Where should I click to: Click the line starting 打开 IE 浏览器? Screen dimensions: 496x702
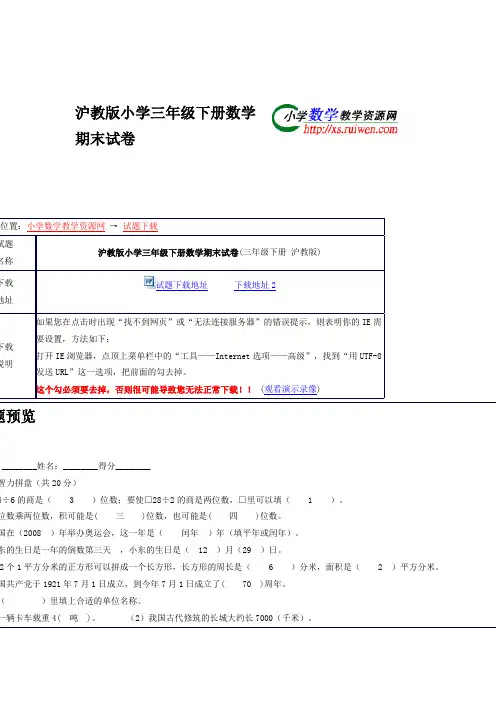click(209, 356)
